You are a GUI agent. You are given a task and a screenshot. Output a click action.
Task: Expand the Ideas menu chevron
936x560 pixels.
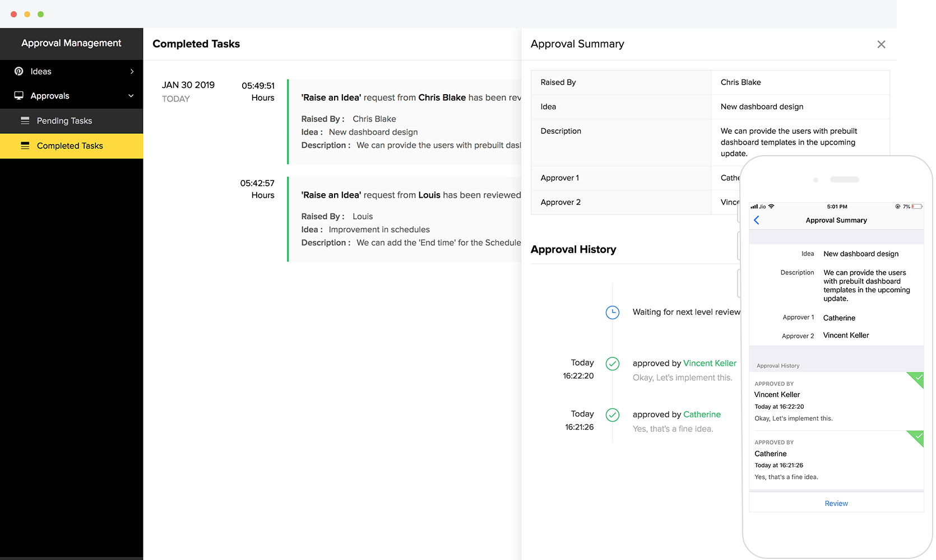[132, 71]
